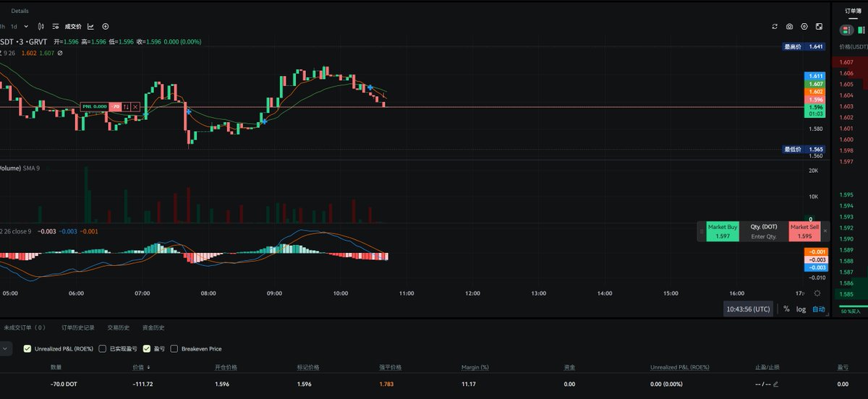The height and width of the screenshot is (399, 868).
Task: Click the Market Sell 1.595 button
Action: 804,231
